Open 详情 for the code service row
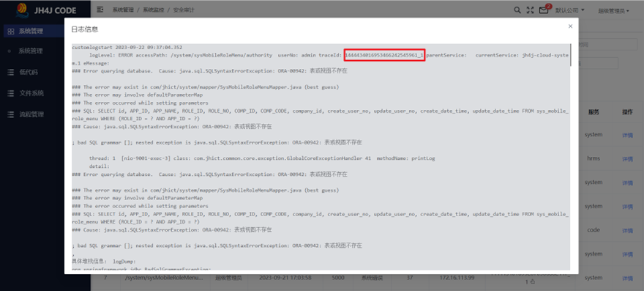Screen dimensions: 644x291 click(627, 230)
